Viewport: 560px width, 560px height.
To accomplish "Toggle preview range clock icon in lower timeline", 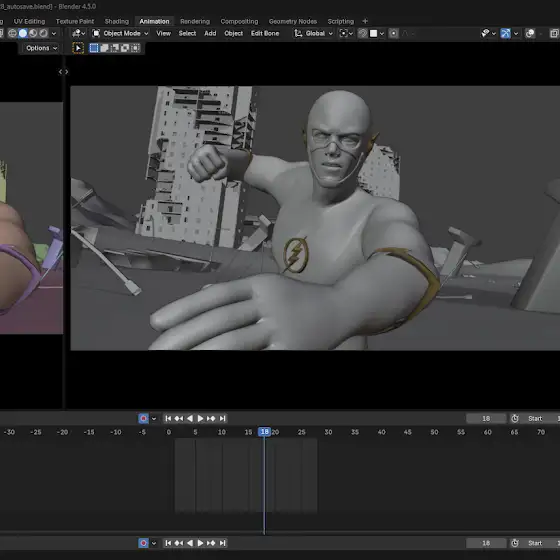I will pos(515,543).
